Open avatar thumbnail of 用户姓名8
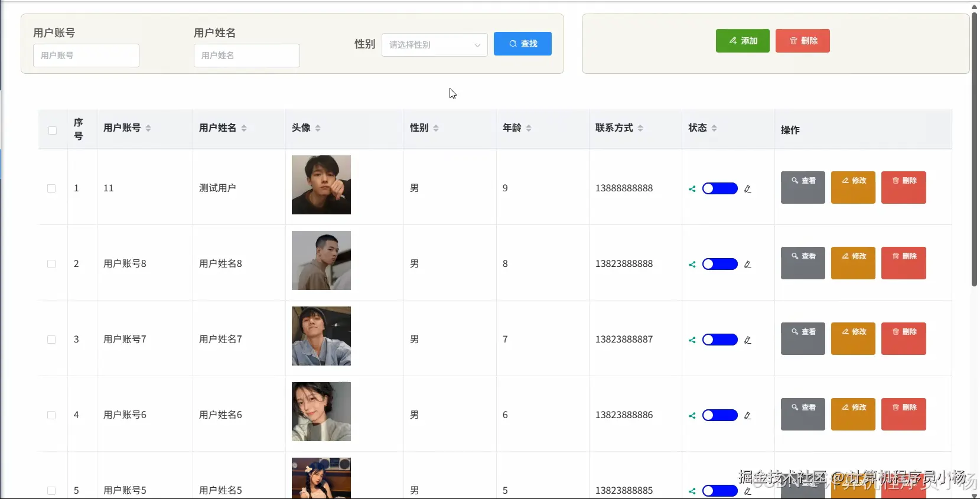The height and width of the screenshot is (499, 980). pyautogui.click(x=321, y=260)
